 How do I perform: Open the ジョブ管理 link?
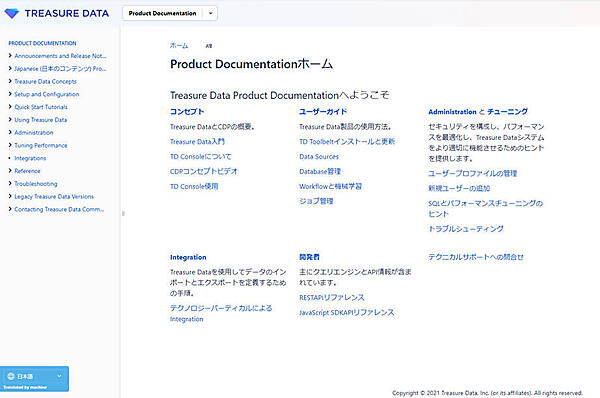[x=316, y=201]
